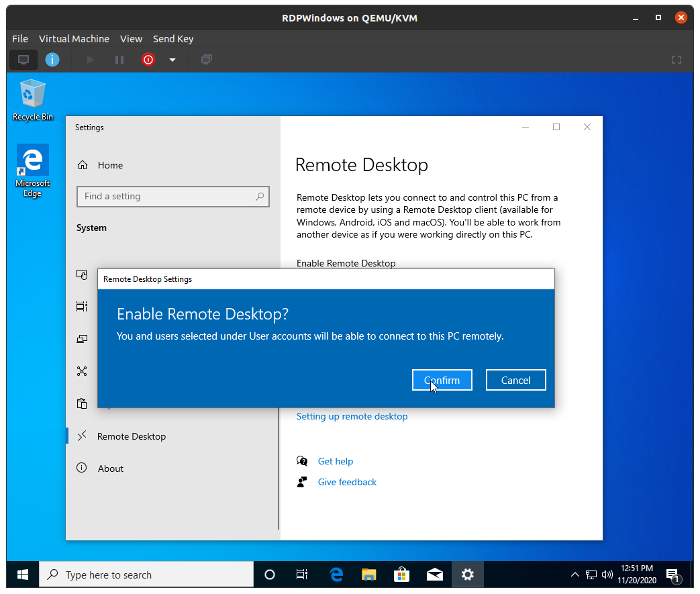
Task: Expand the shutdown options dropdown arrow
Action: (x=172, y=60)
